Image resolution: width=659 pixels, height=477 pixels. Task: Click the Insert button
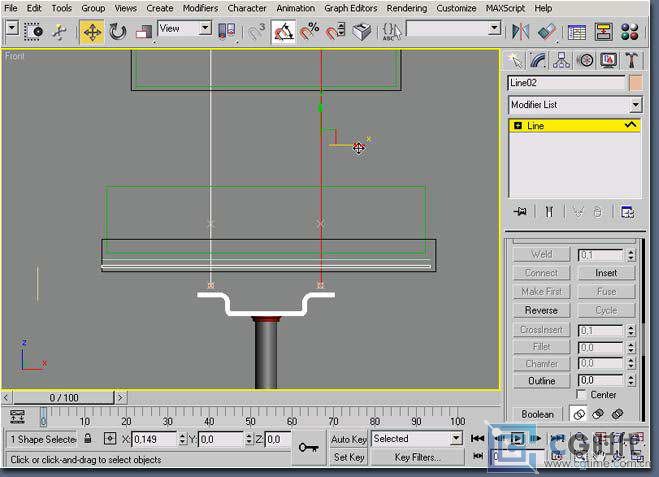pos(606,273)
